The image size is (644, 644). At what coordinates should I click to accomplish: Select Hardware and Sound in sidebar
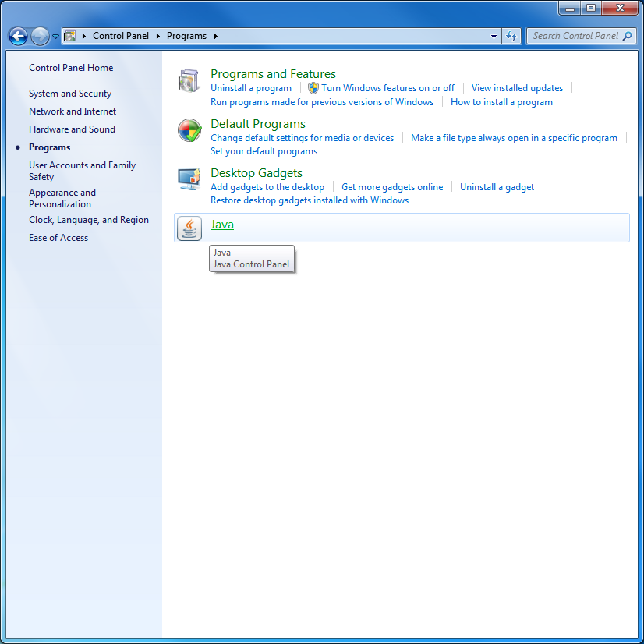click(x=72, y=129)
